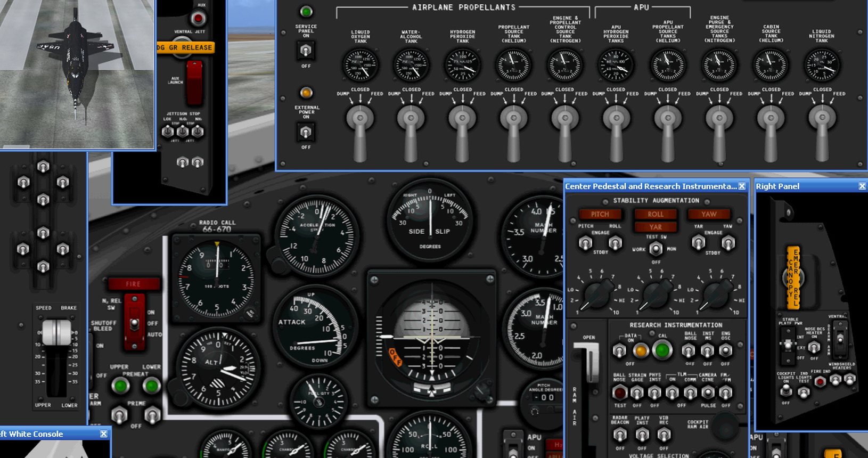The width and height of the screenshot is (868, 458).
Task: Toggle the Cockpit Lights switch
Action: pyautogui.click(x=786, y=391)
